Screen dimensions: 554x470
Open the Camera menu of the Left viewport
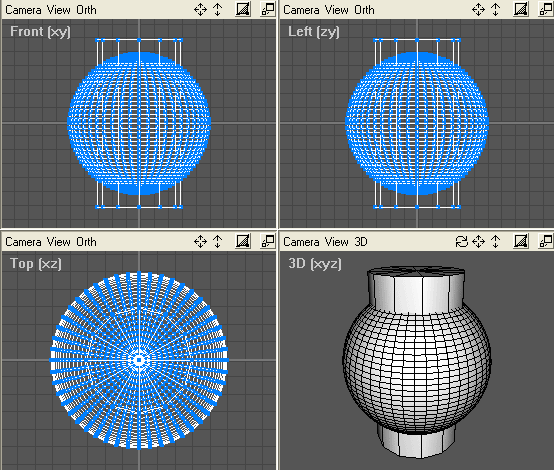click(301, 10)
